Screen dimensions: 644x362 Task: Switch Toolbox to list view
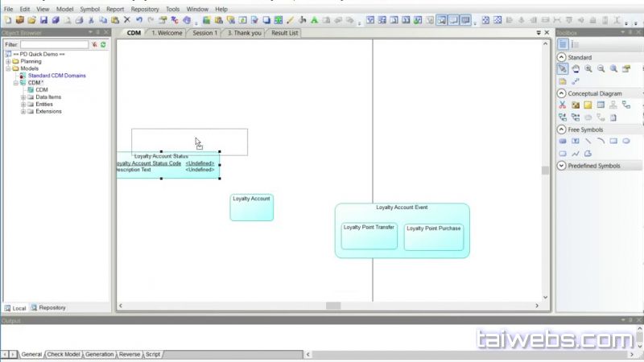click(575, 44)
